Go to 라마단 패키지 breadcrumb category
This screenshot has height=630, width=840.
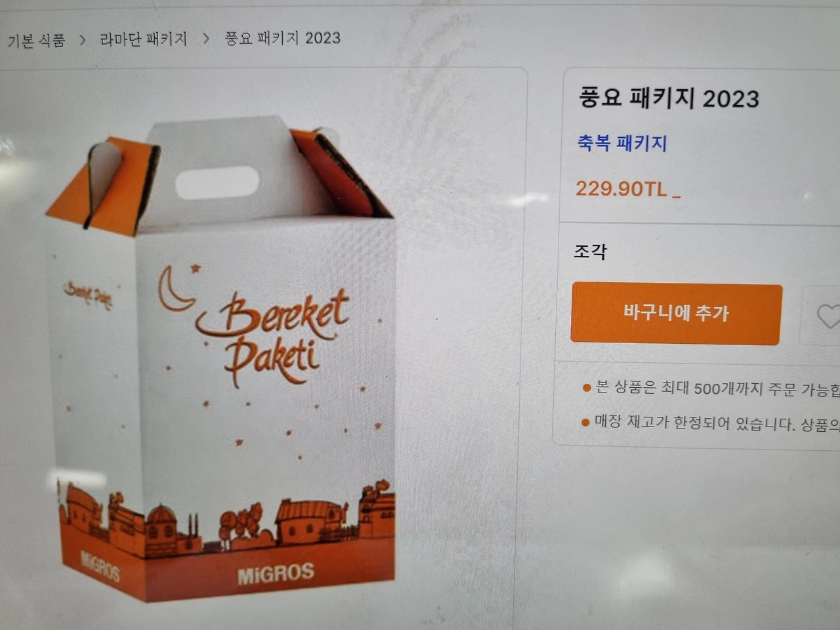[x=144, y=39]
